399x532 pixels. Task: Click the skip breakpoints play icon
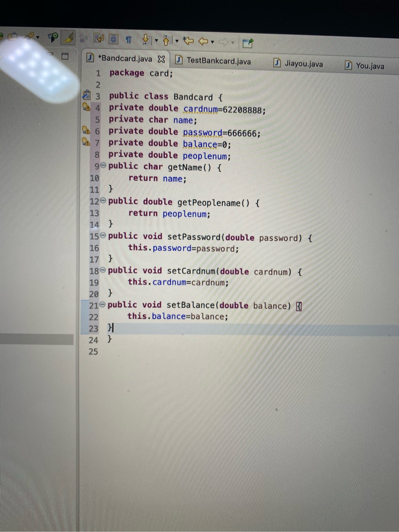pos(53,38)
